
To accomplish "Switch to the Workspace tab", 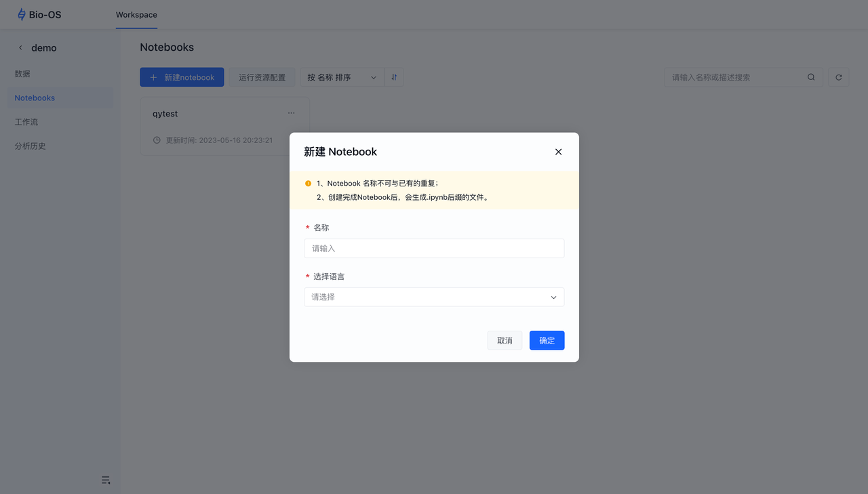I will pos(136,15).
